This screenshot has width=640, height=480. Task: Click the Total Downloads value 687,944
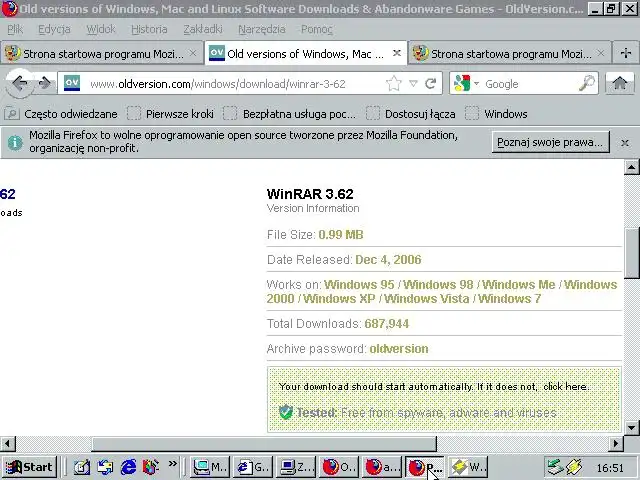387,324
